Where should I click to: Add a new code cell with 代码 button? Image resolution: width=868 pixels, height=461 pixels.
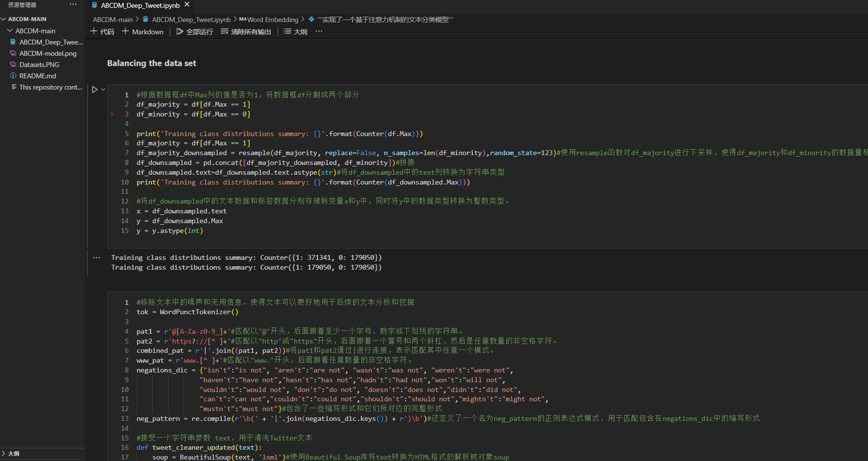(x=102, y=32)
